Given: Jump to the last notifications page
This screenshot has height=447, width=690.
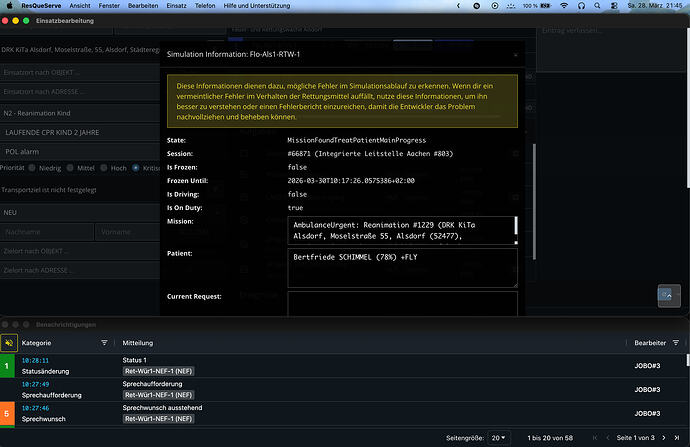Looking at the screenshot, I should coord(677,438).
